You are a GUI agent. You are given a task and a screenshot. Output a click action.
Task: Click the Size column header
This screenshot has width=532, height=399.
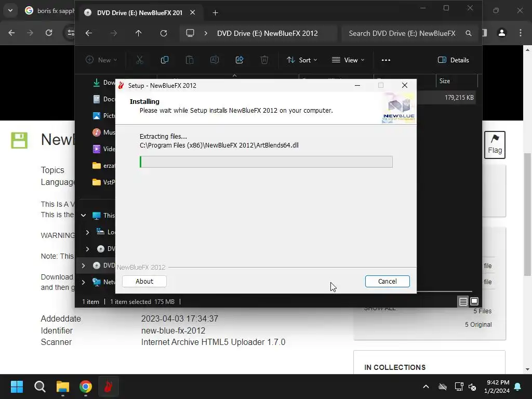pyautogui.click(x=456, y=81)
